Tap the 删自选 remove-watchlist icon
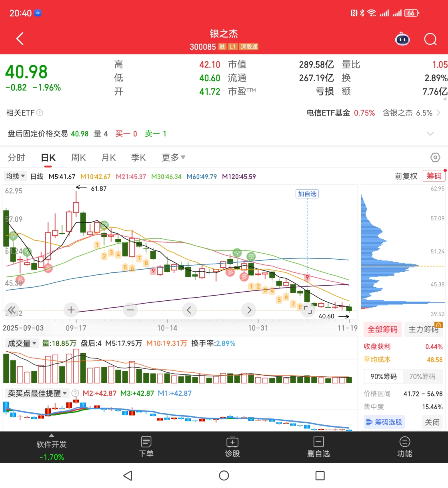Image resolution: width=448 pixels, height=488 pixels. [x=319, y=442]
